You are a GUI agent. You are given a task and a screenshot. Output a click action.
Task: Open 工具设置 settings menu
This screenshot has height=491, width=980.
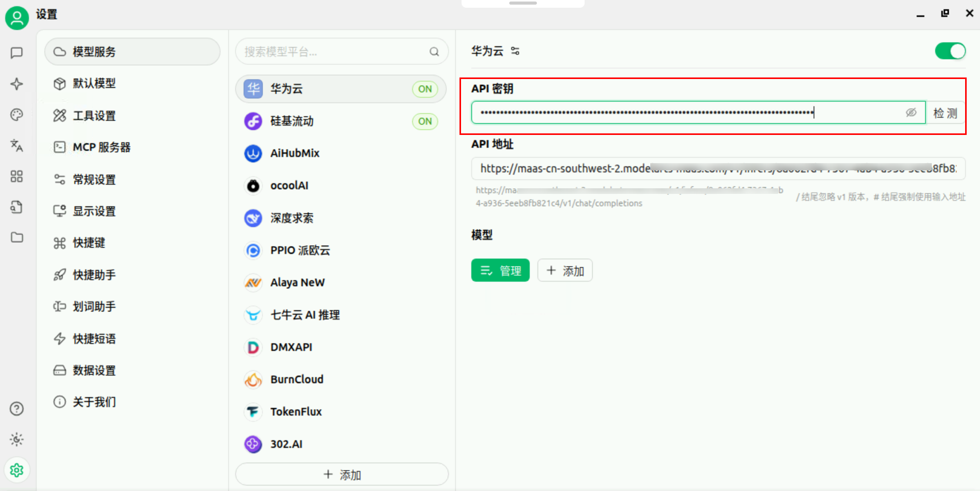tap(132, 115)
